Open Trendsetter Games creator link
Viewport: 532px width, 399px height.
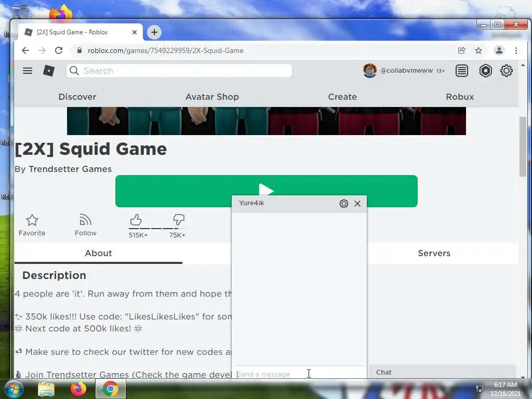click(x=70, y=169)
